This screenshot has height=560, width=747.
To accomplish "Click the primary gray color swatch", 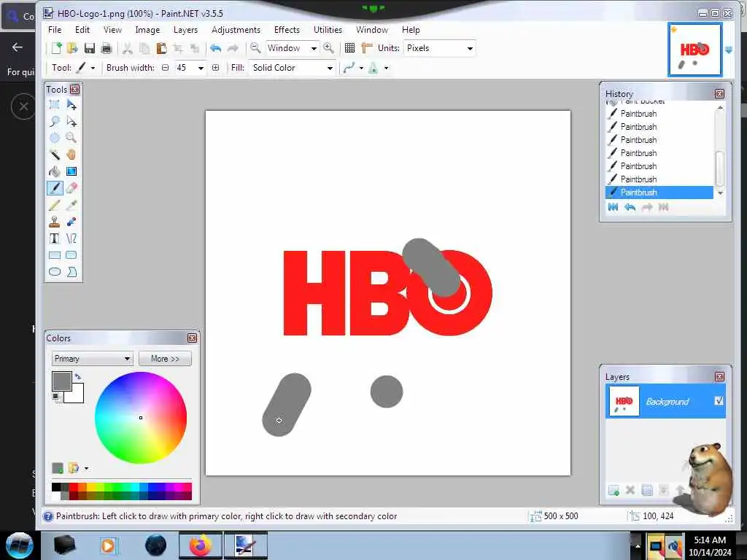I will click(x=62, y=381).
